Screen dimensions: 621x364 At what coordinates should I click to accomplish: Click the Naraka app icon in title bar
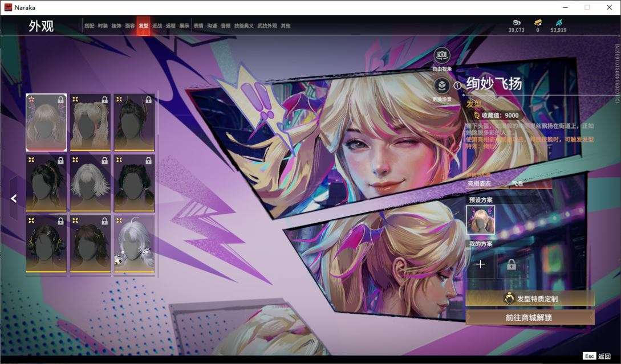(x=8, y=7)
